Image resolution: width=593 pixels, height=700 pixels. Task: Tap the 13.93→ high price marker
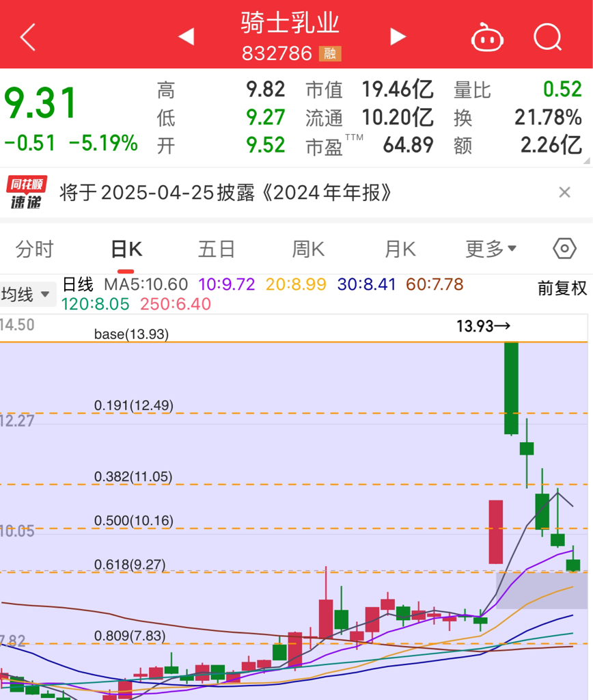point(483,326)
